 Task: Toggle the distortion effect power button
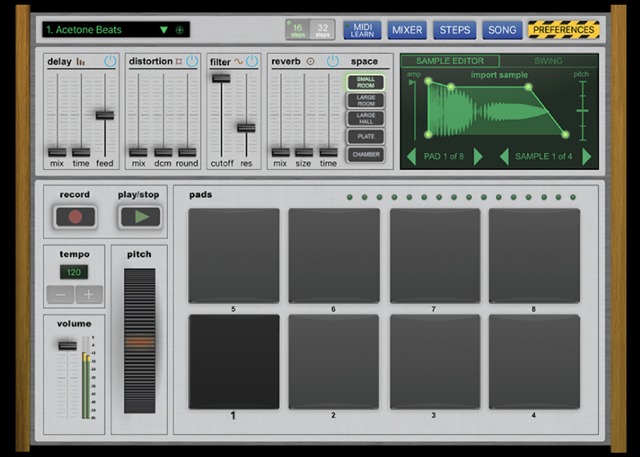point(192,61)
